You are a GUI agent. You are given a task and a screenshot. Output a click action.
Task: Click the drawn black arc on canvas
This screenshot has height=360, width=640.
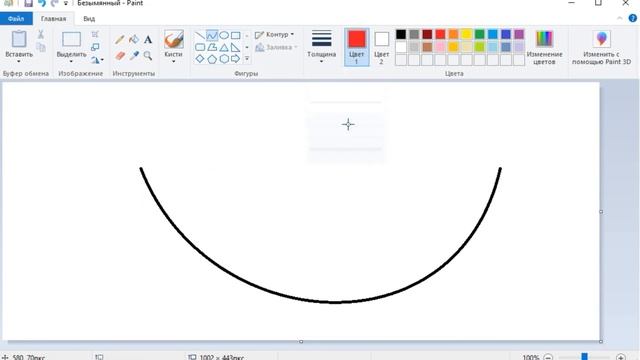click(334, 302)
